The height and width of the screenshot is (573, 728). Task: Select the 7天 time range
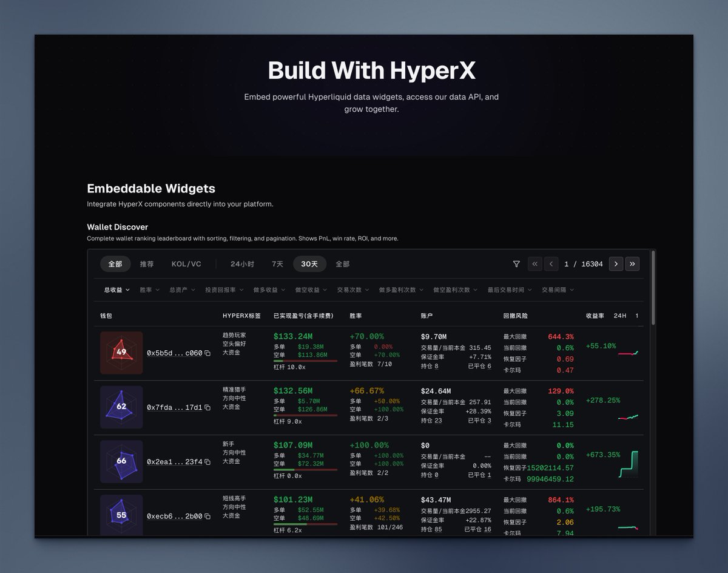click(277, 264)
